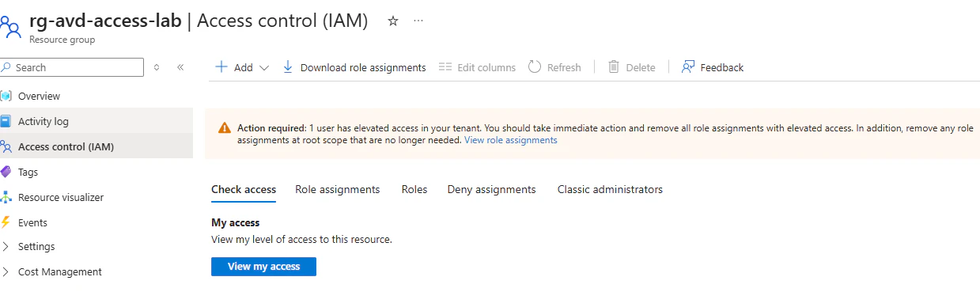This screenshot has height=292, width=980.
Task: Click the Refresh label in the toolbar
Action: pyautogui.click(x=564, y=68)
